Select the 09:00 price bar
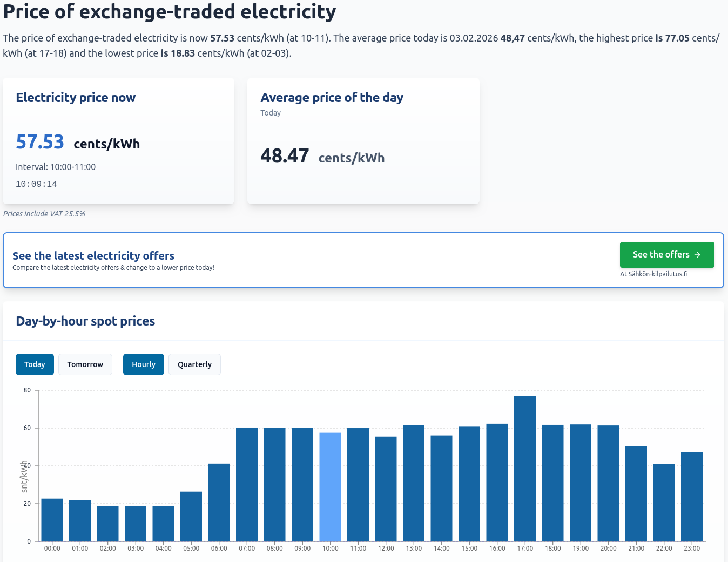Viewport: 728px width, 562px height. tap(302, 485)
